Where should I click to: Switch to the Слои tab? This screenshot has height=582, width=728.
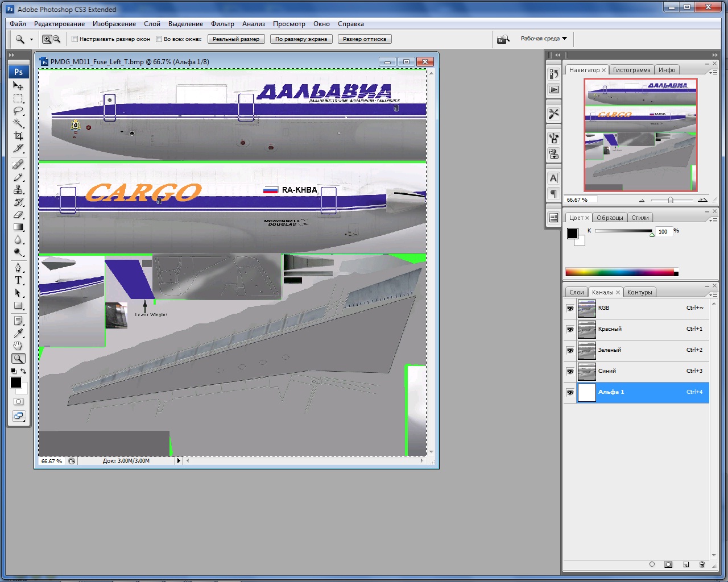point(577,292)
